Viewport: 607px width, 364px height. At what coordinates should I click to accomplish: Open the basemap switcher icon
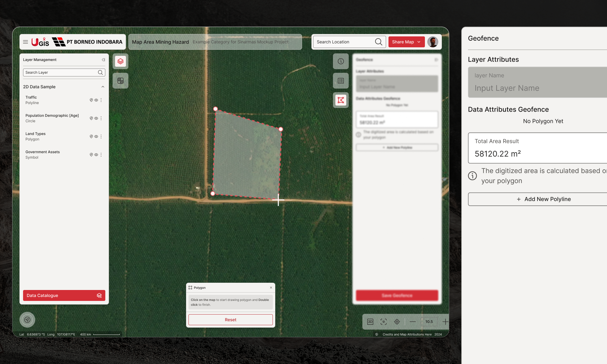[120, 81]
